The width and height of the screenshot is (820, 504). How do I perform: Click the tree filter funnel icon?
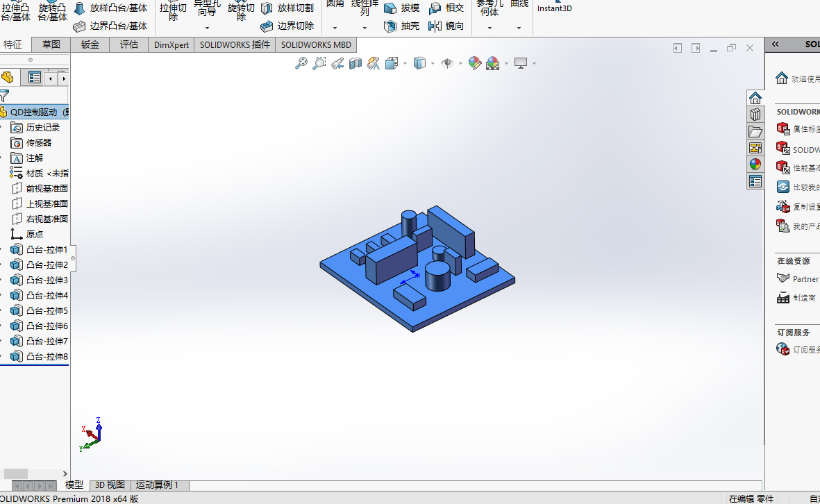(5, 96)
